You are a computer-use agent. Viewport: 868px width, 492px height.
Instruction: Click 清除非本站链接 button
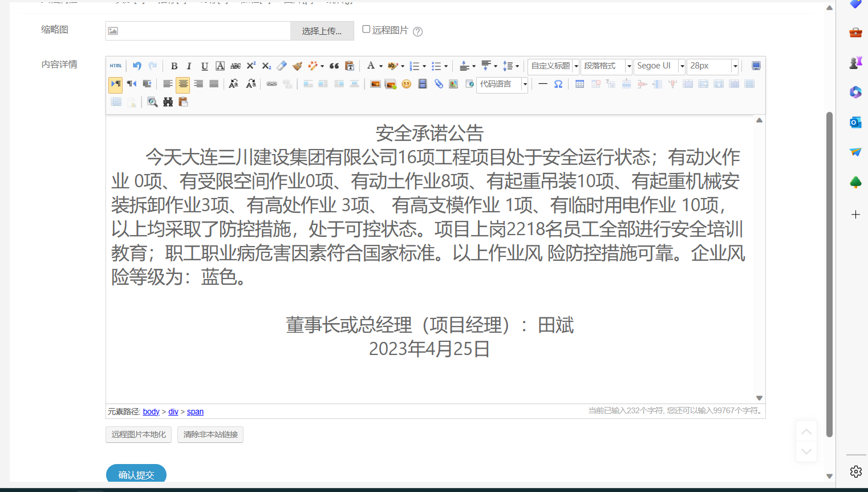point(210,435)
